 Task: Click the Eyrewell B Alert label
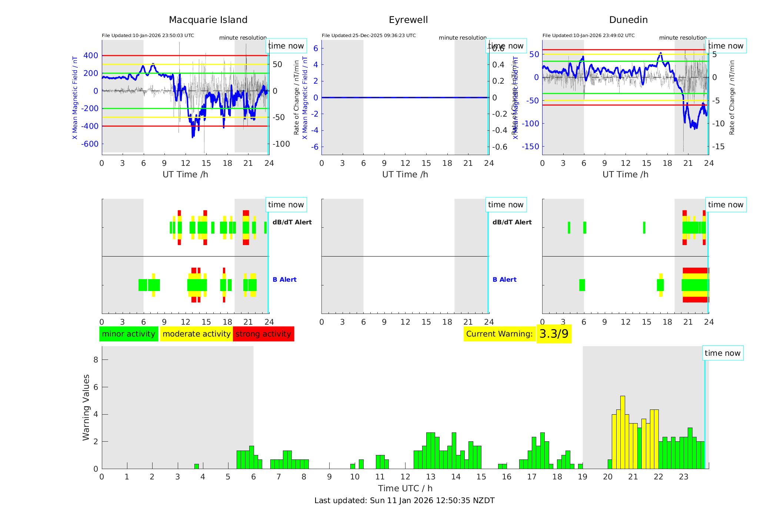504,280
